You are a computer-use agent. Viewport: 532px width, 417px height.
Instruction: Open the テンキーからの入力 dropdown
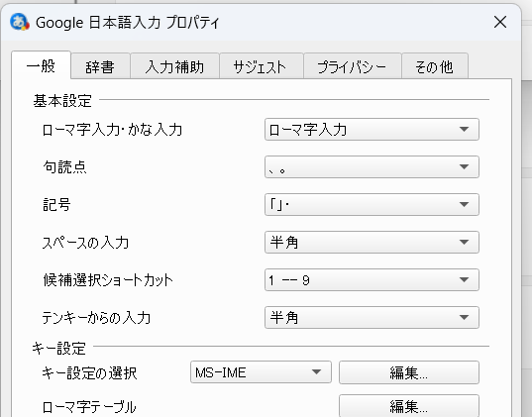click(x=372, y=318)
